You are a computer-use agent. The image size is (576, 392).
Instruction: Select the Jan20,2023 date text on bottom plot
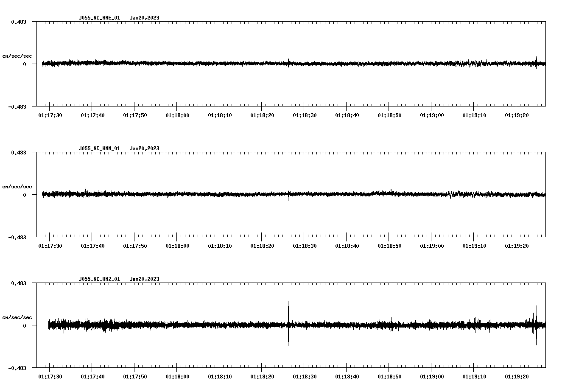pyautogui.click(x=145, y=278)
